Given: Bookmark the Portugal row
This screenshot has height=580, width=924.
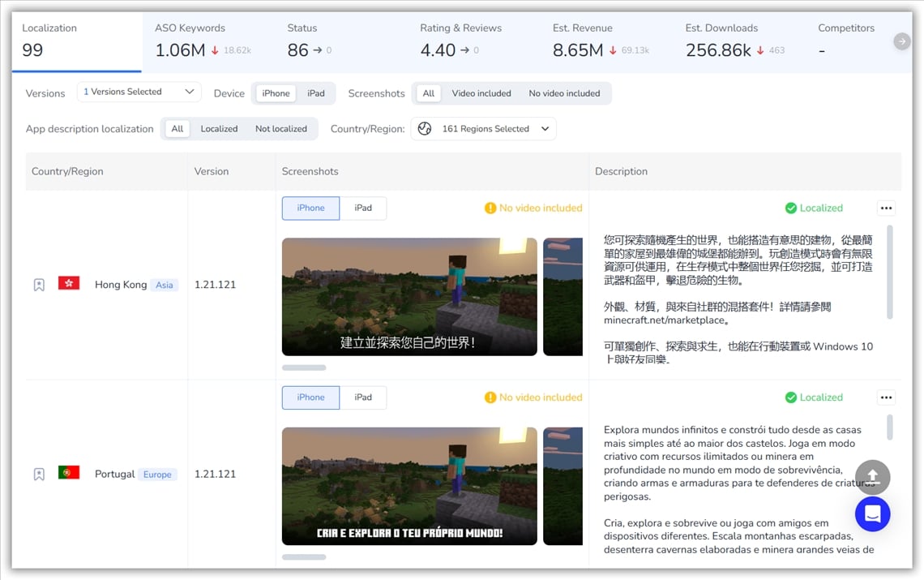Looking at the screenshot, I should [39, 475].
